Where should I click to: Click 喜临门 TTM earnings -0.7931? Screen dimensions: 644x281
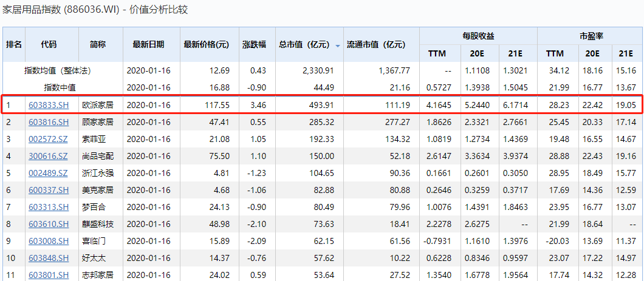coord(437,241)
